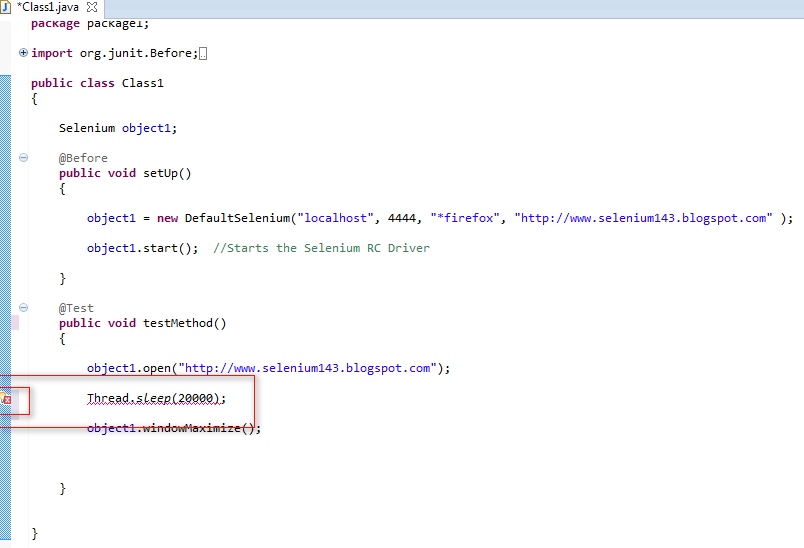Click the Thread.sleep(20000) statement
The image size is (804, 548).
click(156, 398)
